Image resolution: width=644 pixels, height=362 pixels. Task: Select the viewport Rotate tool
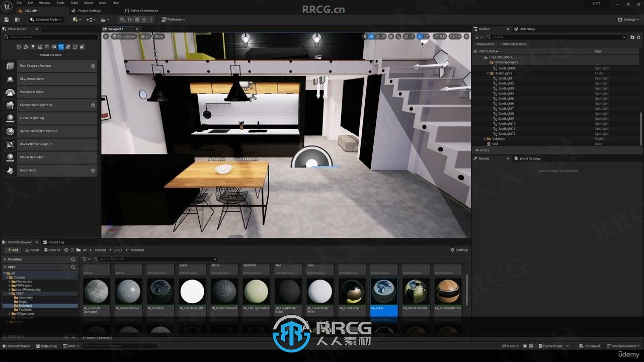coord(377,36)
